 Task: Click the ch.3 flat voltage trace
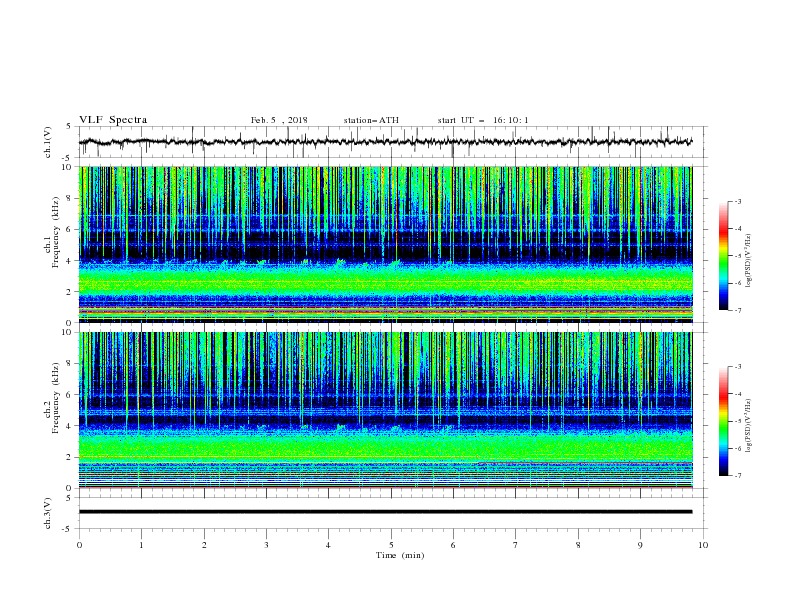tap(385, 512)
